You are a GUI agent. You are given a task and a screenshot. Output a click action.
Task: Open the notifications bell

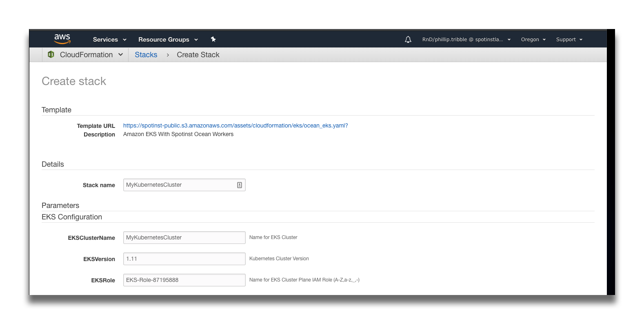(408, 40)
